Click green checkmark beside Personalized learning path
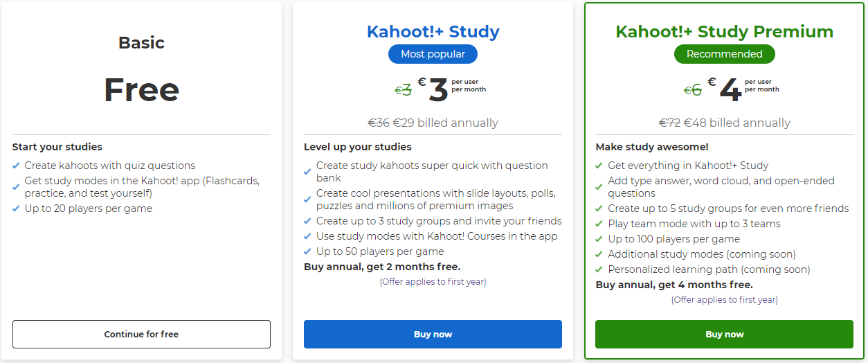The width and height of the screenshot is (868, 363). point(599,269)
